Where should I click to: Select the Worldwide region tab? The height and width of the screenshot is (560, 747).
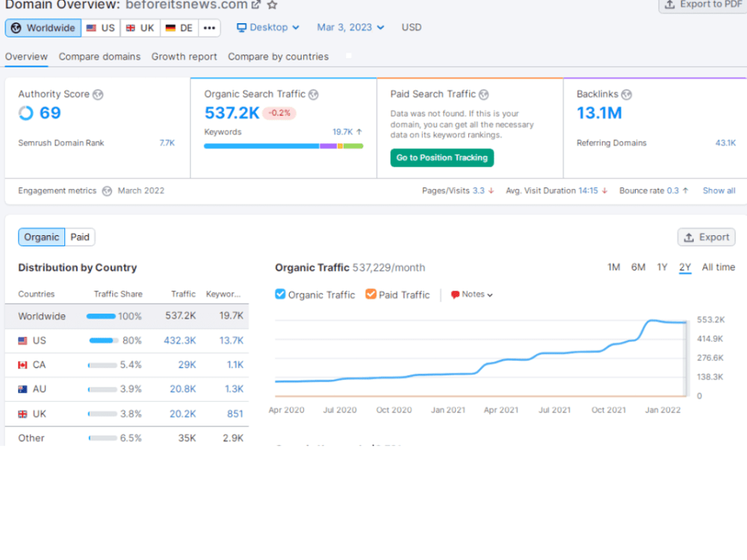pyautogui.click(x=43, y=28)
